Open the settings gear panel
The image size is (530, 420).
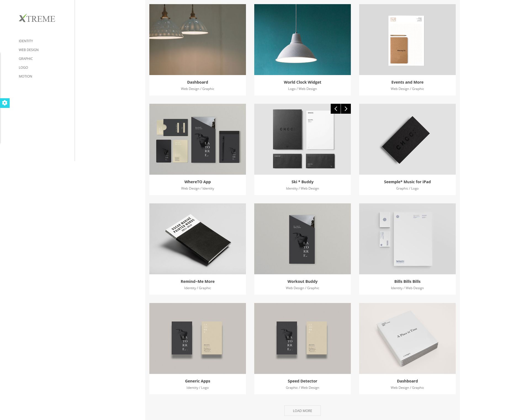tap(5, 103)
